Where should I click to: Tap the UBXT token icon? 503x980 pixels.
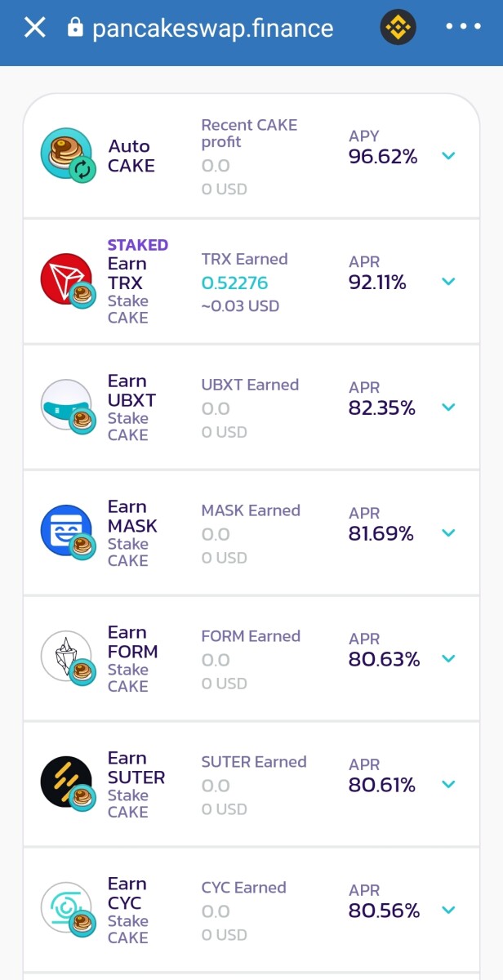pyautogui.click(x=67, y=406)
